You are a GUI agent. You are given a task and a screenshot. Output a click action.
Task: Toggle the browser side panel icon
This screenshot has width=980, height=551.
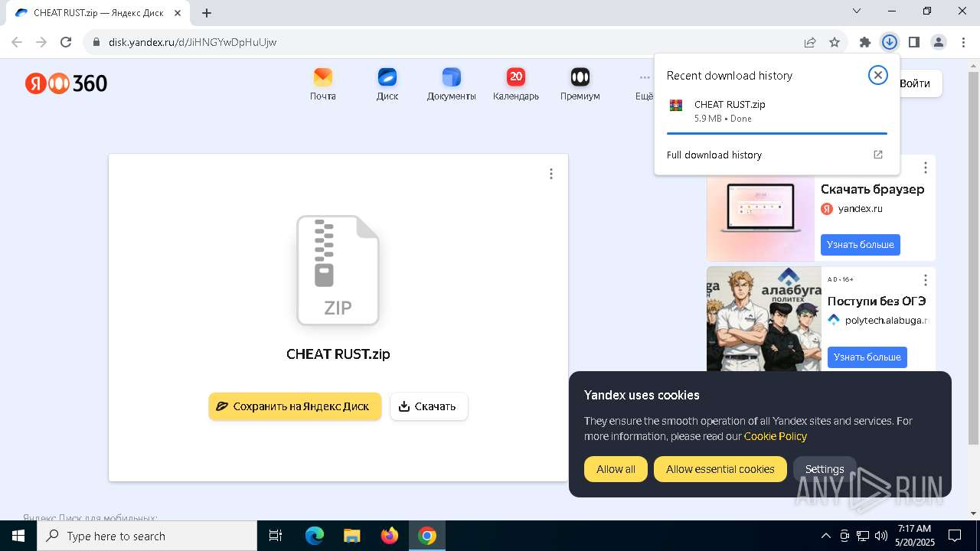[x=913, y=42]
